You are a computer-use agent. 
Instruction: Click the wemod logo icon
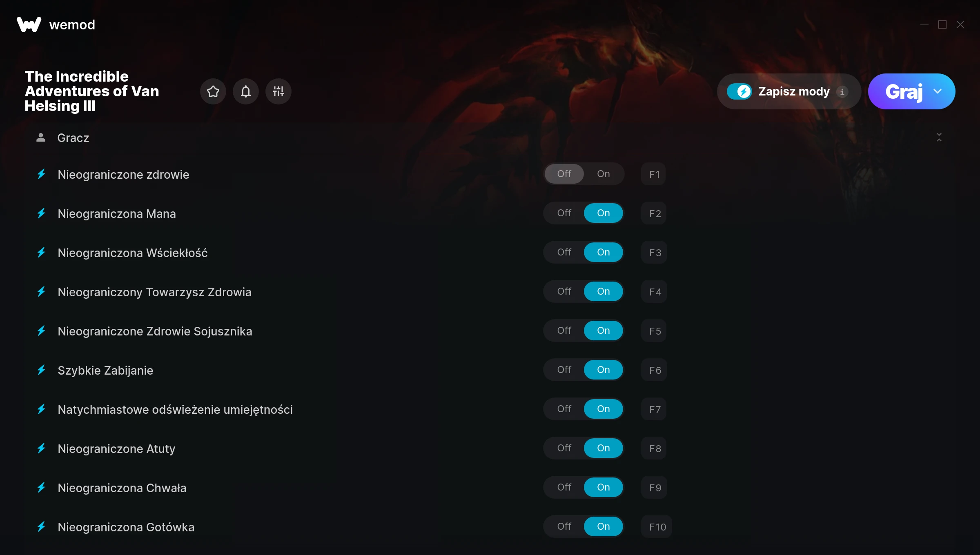click(29, 24)
